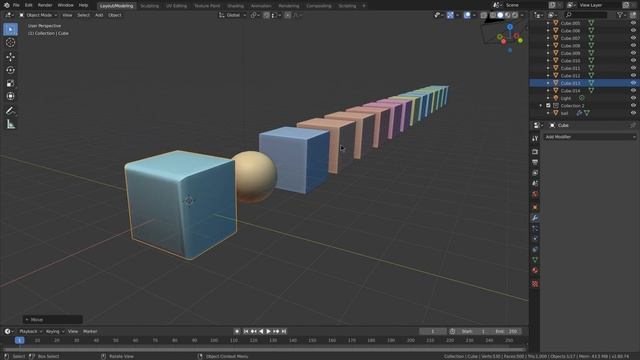Open the Add Modifier dropdown
Screen dimensions: 640x360
coord(589,137)
